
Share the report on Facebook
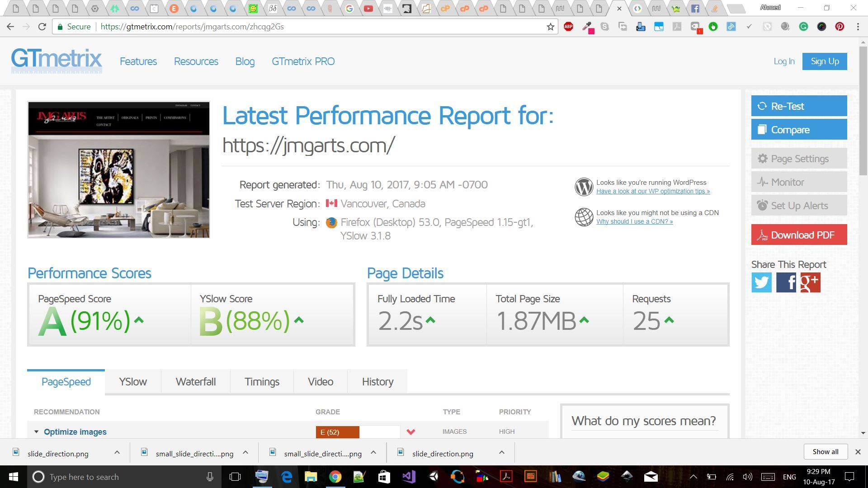coord(786,282)
